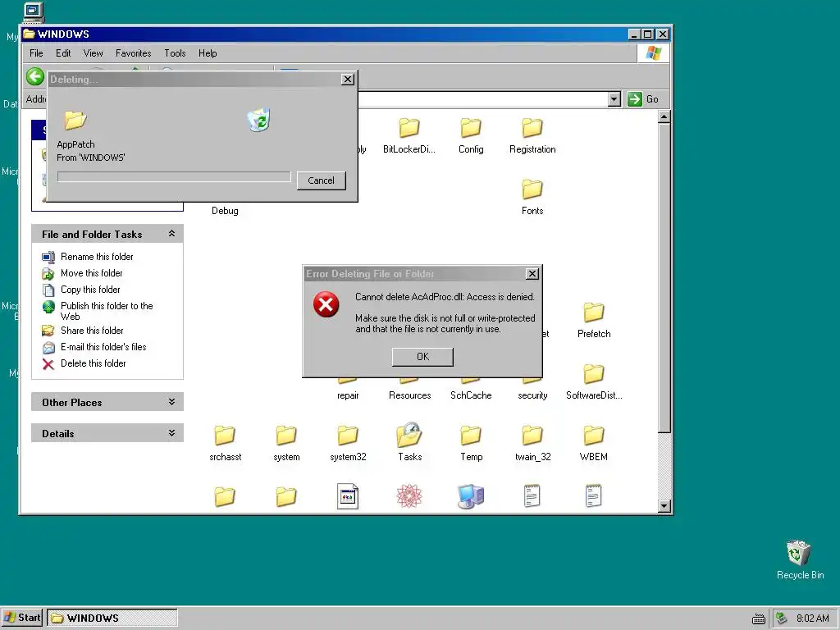Cancel the deleting operation

point(321,180)
